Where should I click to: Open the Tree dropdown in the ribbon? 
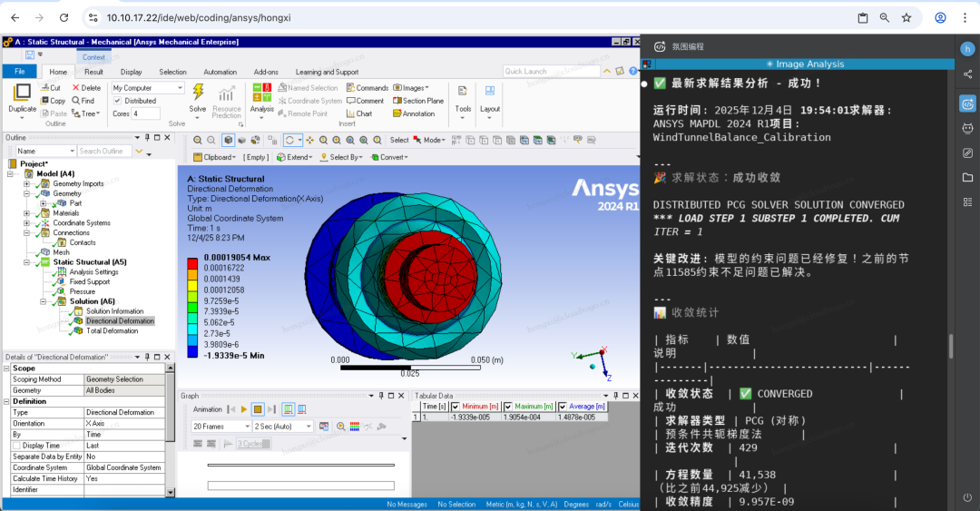pos(86,113)
